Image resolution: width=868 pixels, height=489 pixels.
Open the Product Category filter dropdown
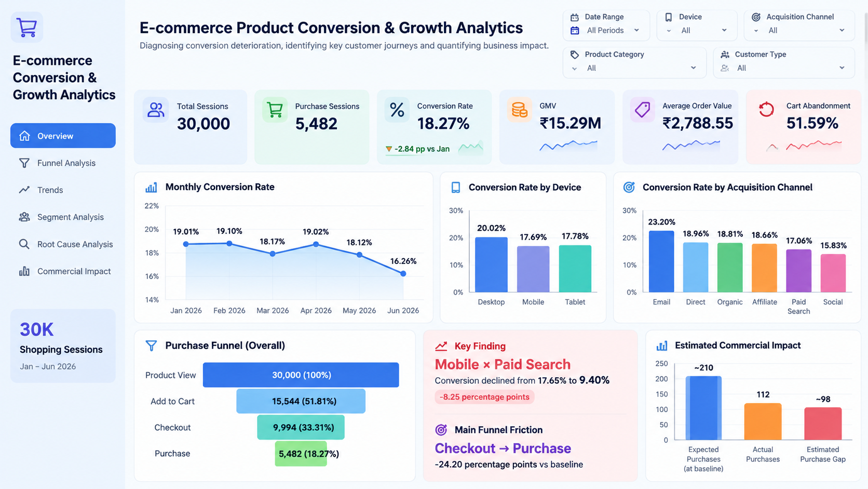(x=634, y=68)
